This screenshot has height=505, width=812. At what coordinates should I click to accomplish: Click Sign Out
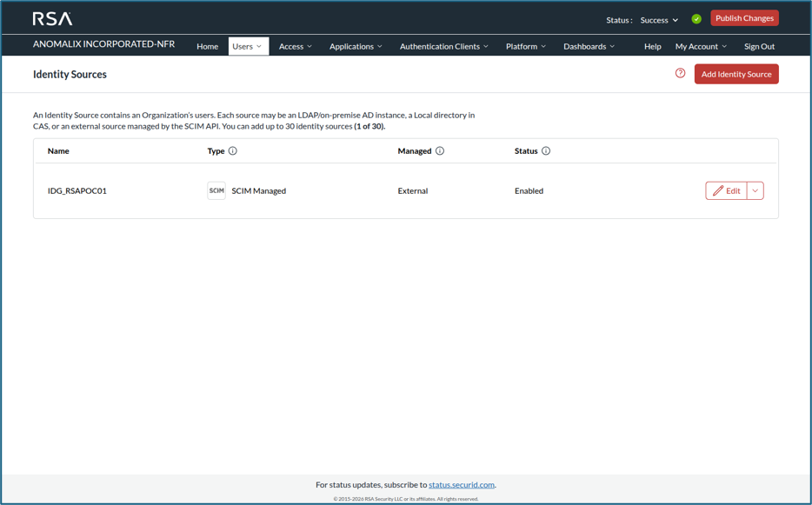click(x=759, y=46)
